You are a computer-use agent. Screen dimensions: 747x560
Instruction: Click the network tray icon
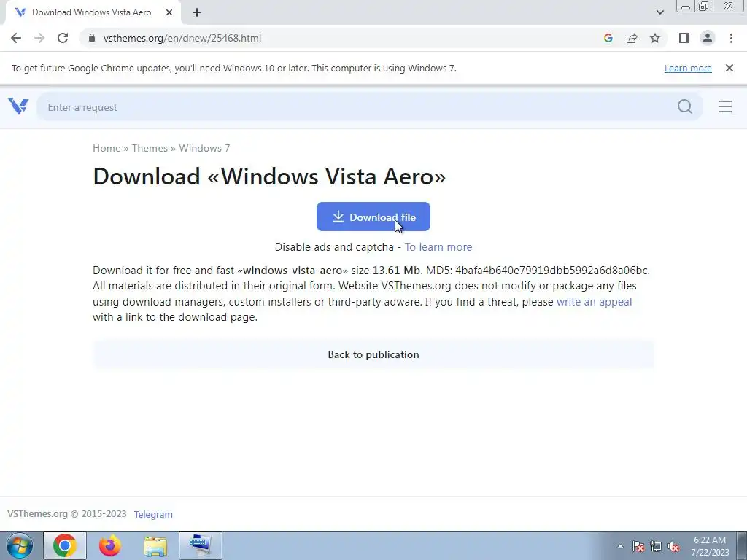point(656,546)
